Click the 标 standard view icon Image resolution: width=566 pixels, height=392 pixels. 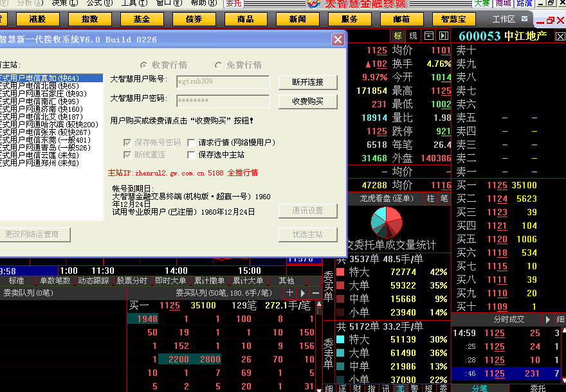click(x=397, y=36)
